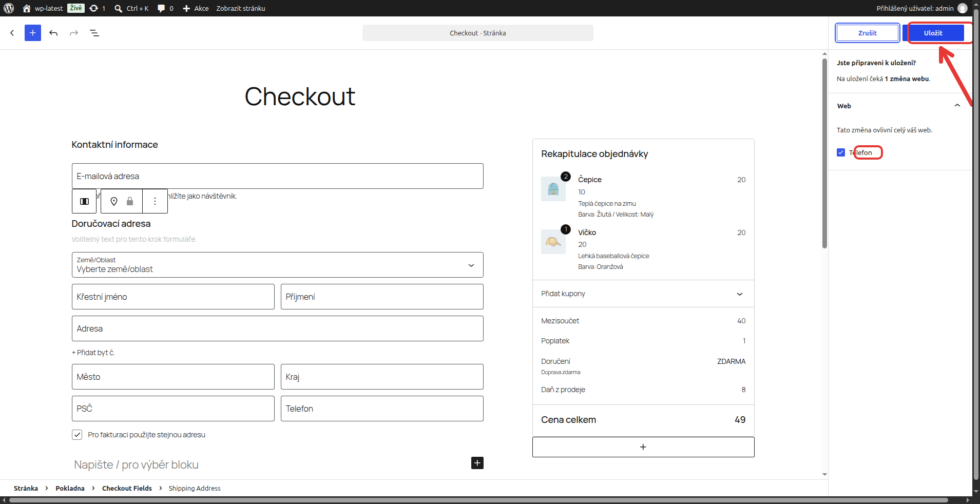Viewport: 980px width, 504px height.
Task: Open the block inserter plus button
Action: 33,33
